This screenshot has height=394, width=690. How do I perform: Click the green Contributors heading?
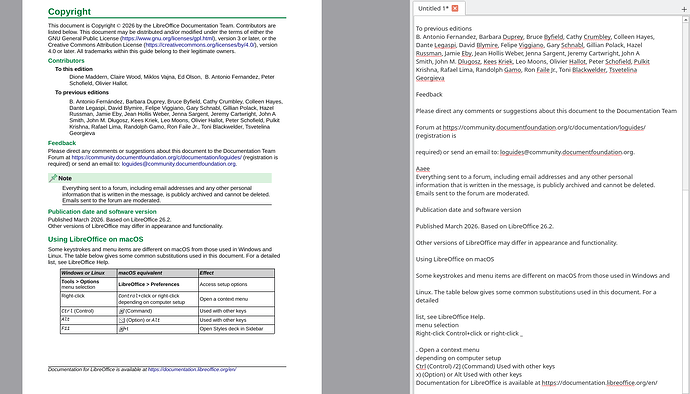[66, 61]
